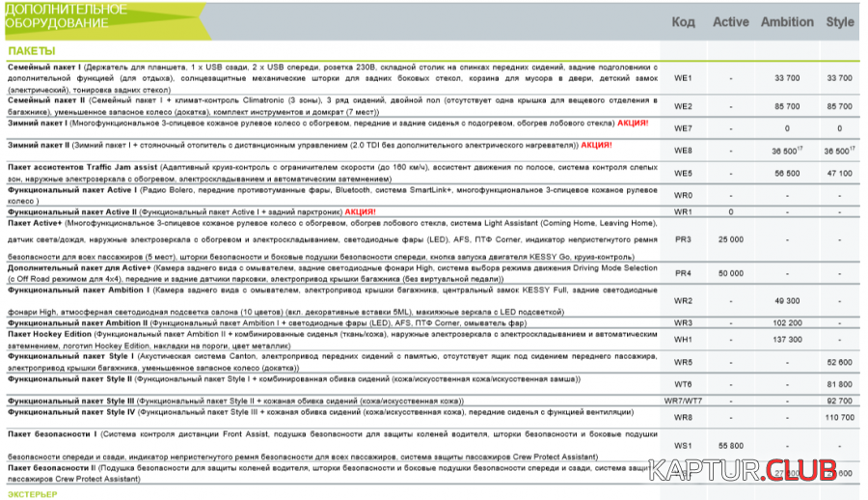Image resolution: width=868 pixels, height=500 pixels.
Task: Click the price 56 500 for WE5
Action: tap(787, 173)
